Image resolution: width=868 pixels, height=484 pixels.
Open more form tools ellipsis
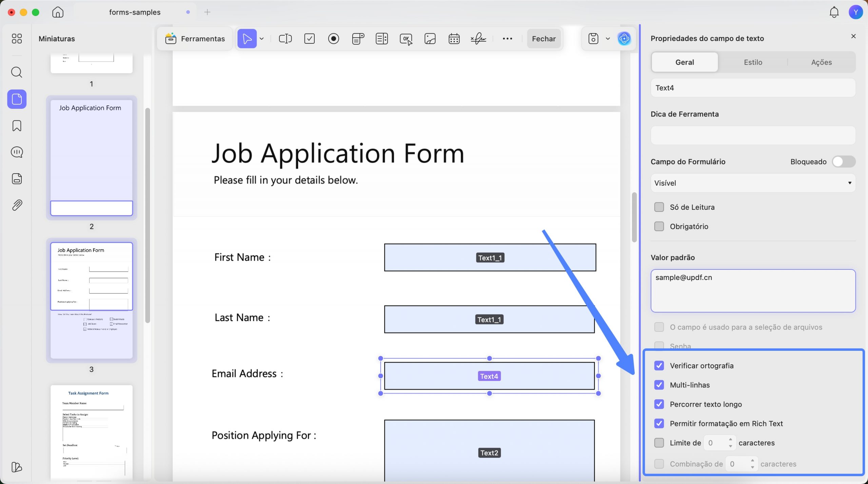click(x=507, y=39)
